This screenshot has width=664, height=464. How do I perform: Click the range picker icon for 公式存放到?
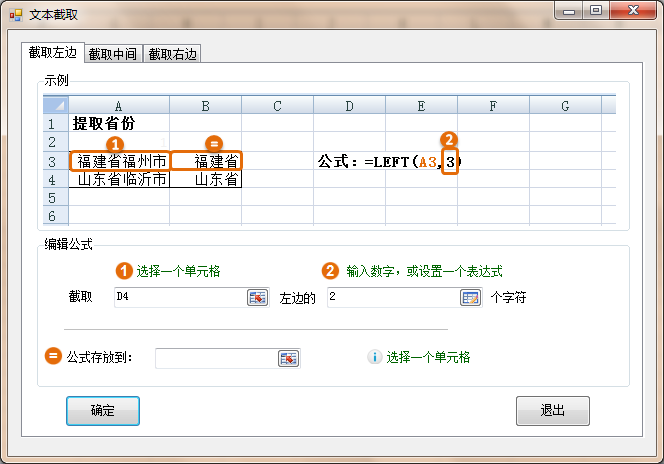[288, 358]
